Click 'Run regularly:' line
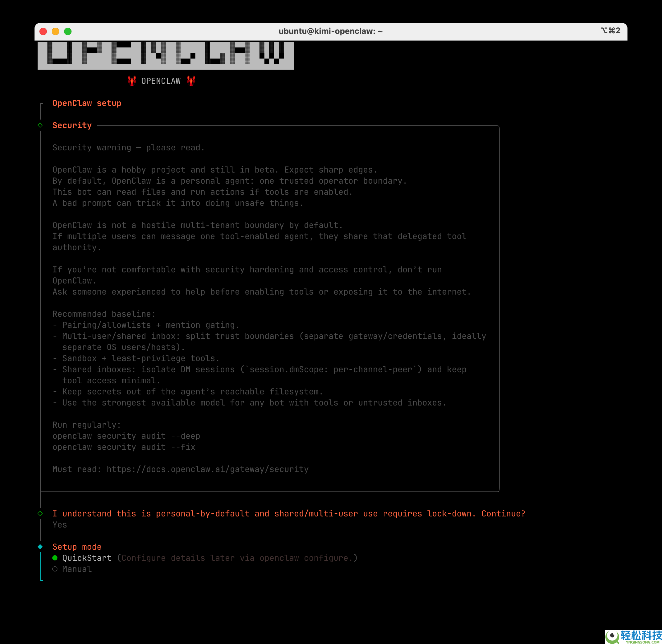Screen dimensions: 662x644 click(87, 425)
